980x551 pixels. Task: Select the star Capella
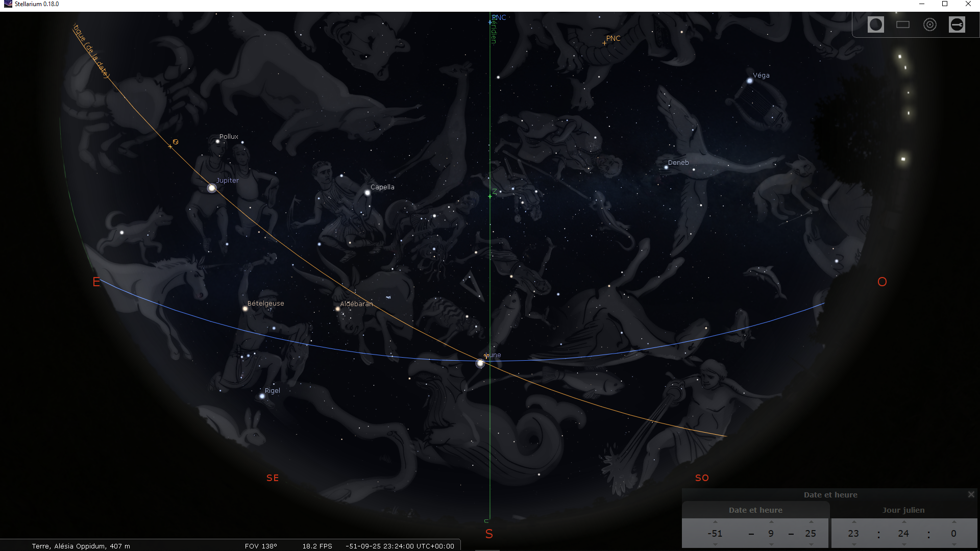(367, 193)
